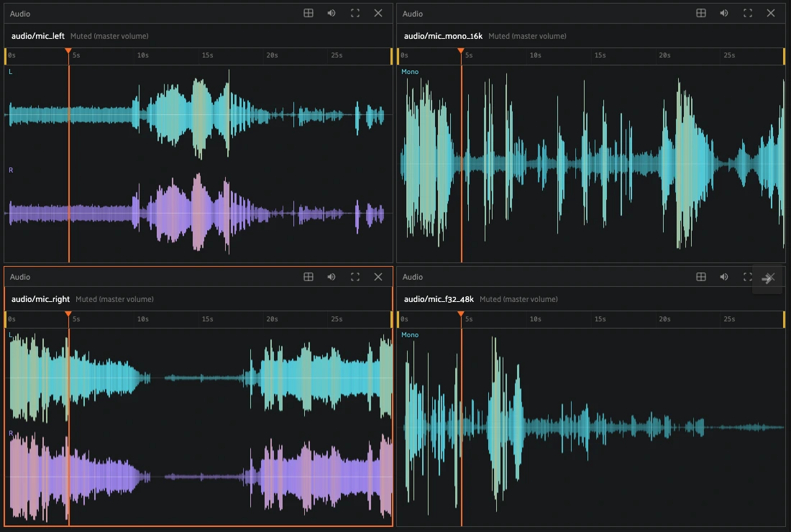Viewport: 791px width, 532px height.
Task: Click right range handle of mic_left timeline
Action: click(391, 56)
